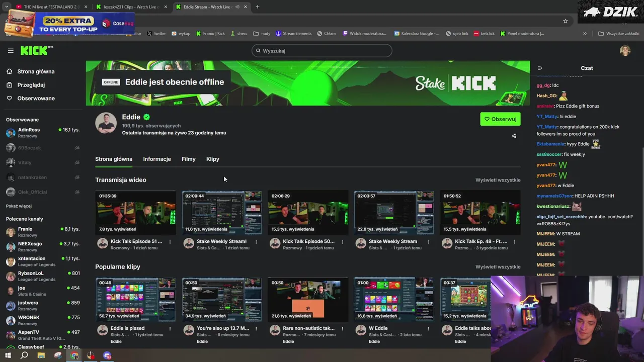This screenshot has width=644, height=362.
Task: Play the Rare non-autistic clip thumbnail
Action: (x=307, y=300)
